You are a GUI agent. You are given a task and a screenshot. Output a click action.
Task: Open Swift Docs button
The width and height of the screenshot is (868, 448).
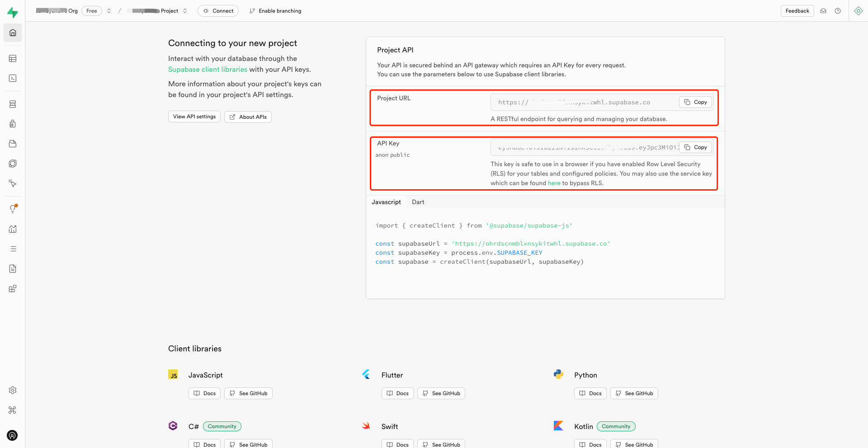(x=397, y=444)
